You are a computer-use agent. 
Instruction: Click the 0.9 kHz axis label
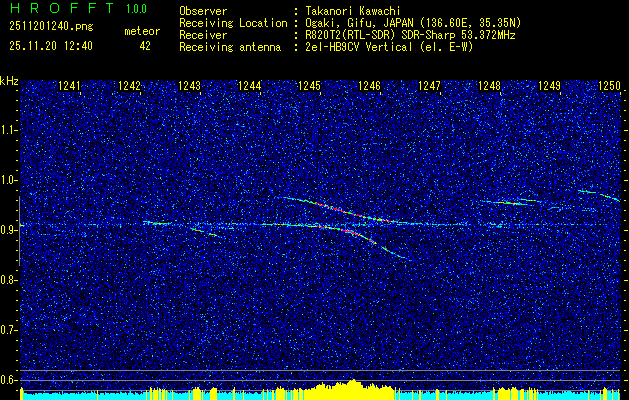click(x=8, y=230)
